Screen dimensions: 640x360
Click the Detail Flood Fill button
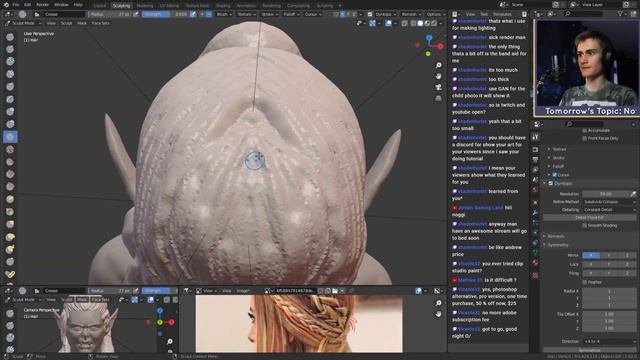589,218
